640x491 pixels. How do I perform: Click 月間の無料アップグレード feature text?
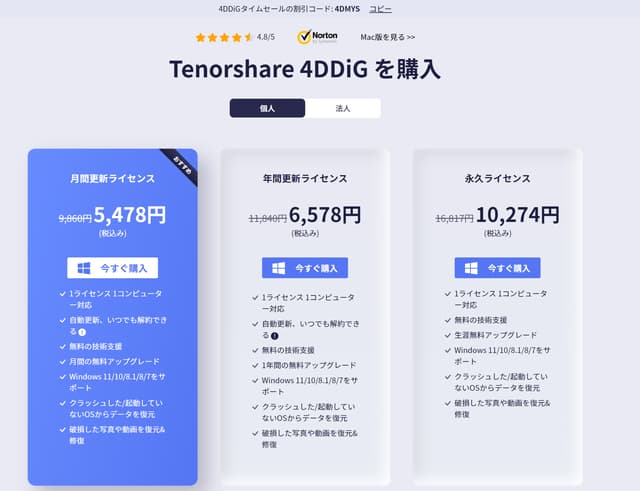(x=114, y=362)
